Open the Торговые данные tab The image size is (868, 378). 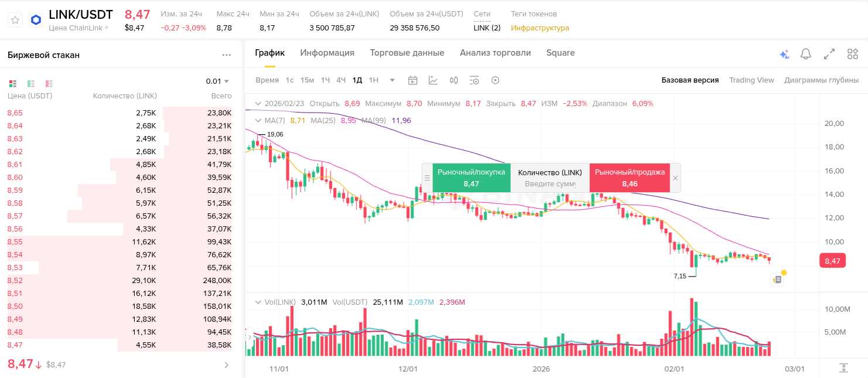[407, 53]
